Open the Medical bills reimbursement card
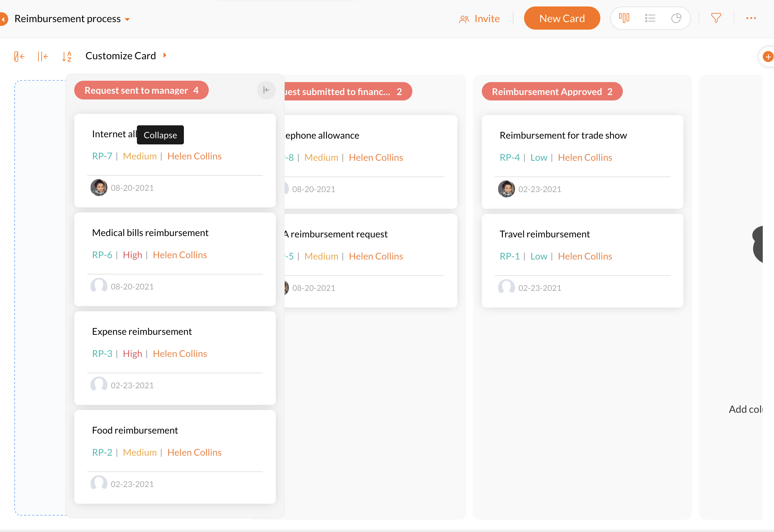The height and width of the screenshot is (532, 774). point(150,233)
